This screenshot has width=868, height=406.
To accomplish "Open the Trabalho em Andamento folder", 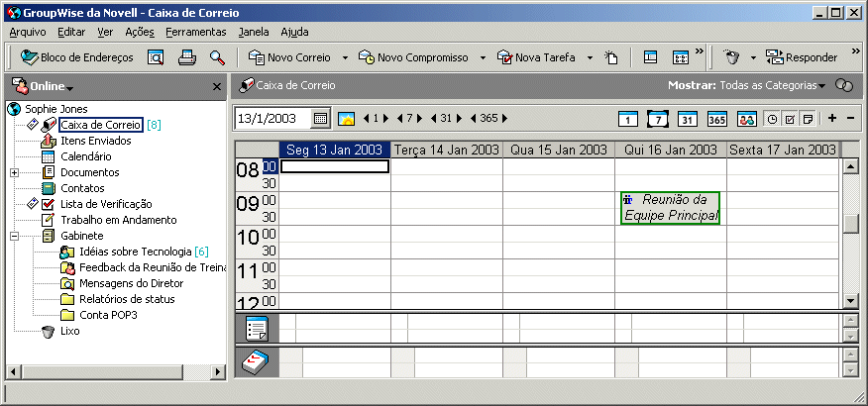I will pos(119,220).
